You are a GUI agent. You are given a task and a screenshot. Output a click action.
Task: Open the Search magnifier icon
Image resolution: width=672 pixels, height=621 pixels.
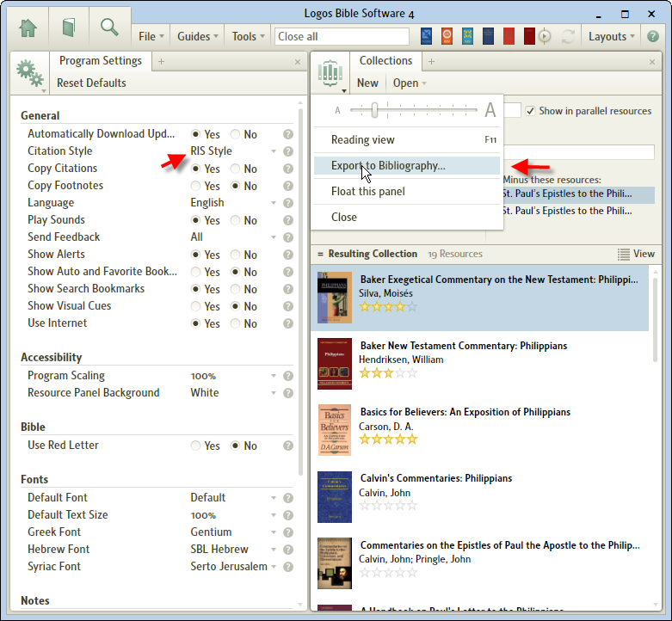pyautogui.click(x=110, y=27)
